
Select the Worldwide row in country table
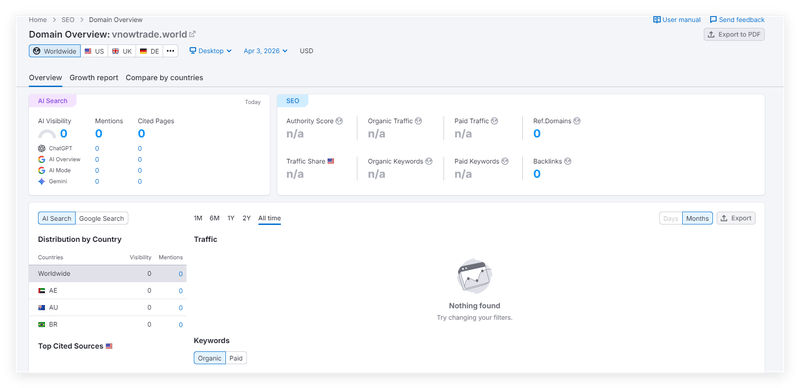pyautogui.click(x=108, y=274)
